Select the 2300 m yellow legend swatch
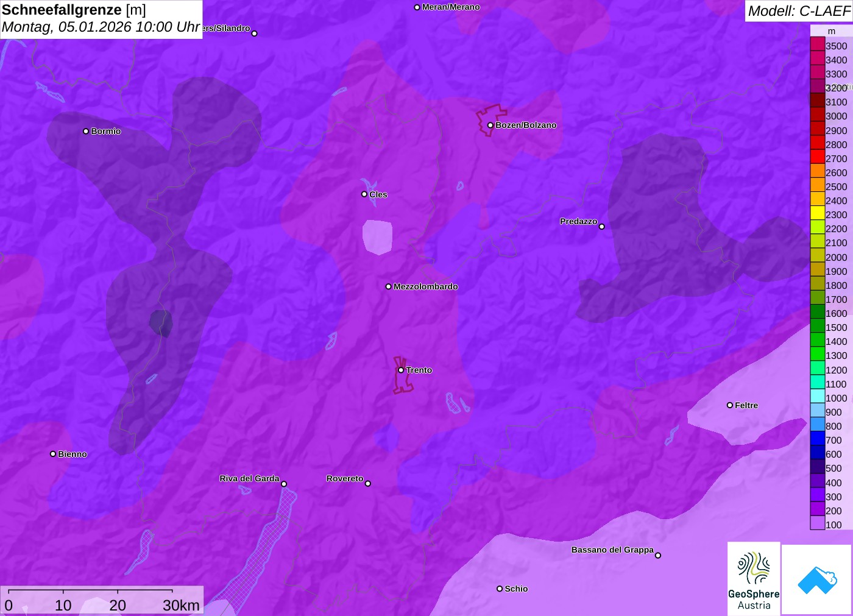 pyautogui.click(x=818, y=213)
